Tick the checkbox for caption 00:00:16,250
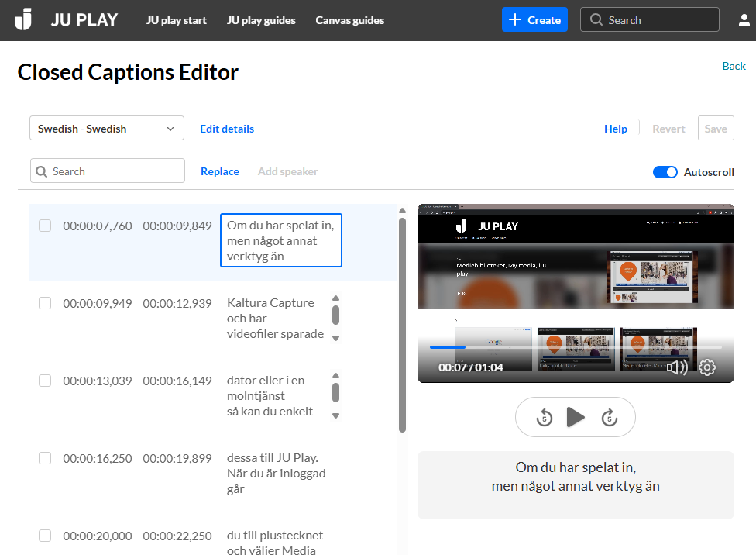This screenshot has width=756, height=555. [45, 458]
